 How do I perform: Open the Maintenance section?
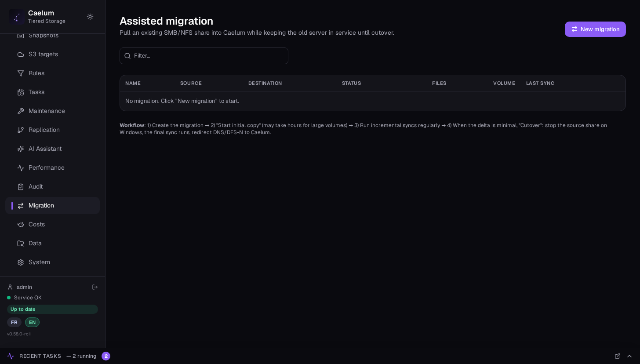pos(52,111)
